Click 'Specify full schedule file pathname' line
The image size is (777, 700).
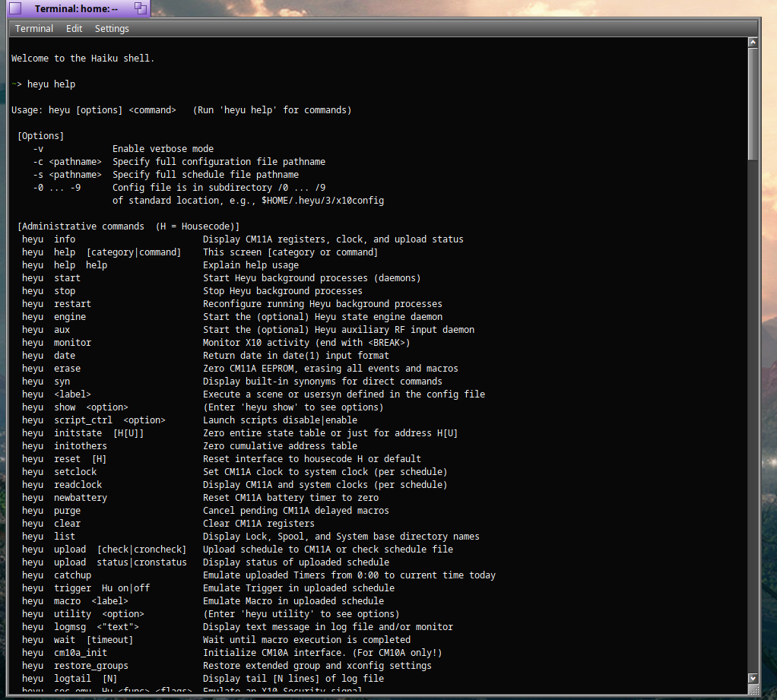point(205,174)
